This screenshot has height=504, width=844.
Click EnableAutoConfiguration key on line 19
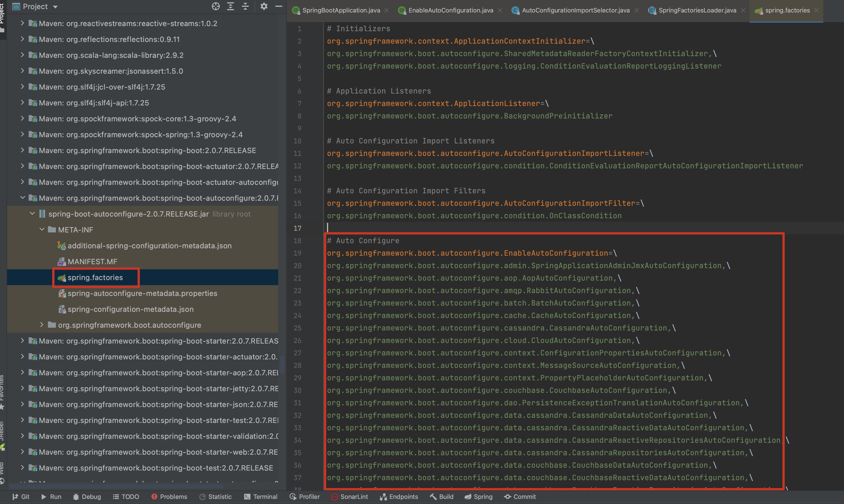pos(467,253)
